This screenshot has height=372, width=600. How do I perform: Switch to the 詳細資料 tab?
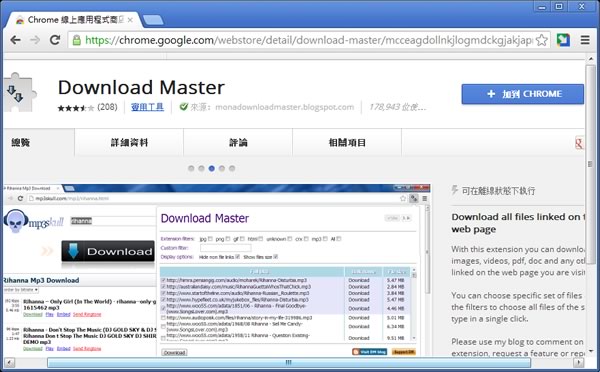(x=129, y=143)
